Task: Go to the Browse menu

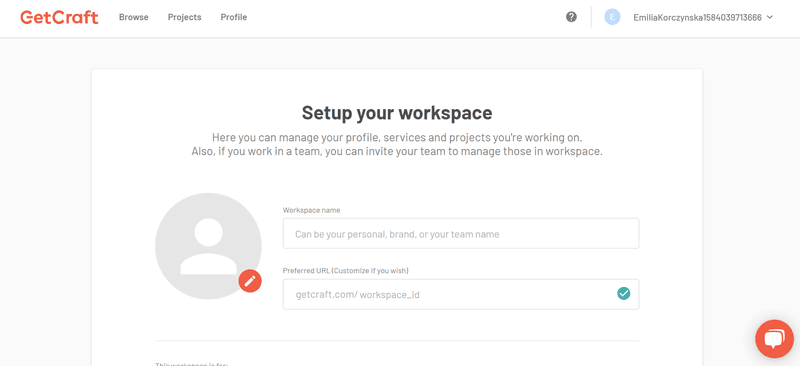Action: [x=134, y=17]
